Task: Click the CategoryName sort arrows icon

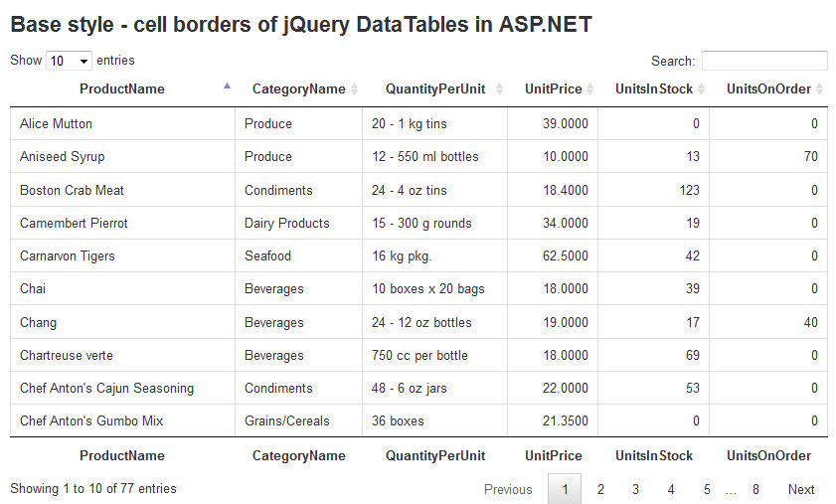Action: (354, 89)
